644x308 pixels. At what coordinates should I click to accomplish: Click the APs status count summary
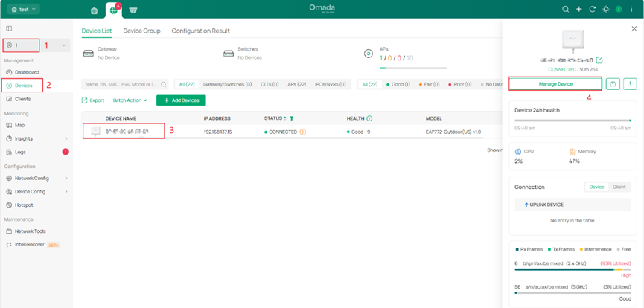pyautogui.click(x=396, y=58)
